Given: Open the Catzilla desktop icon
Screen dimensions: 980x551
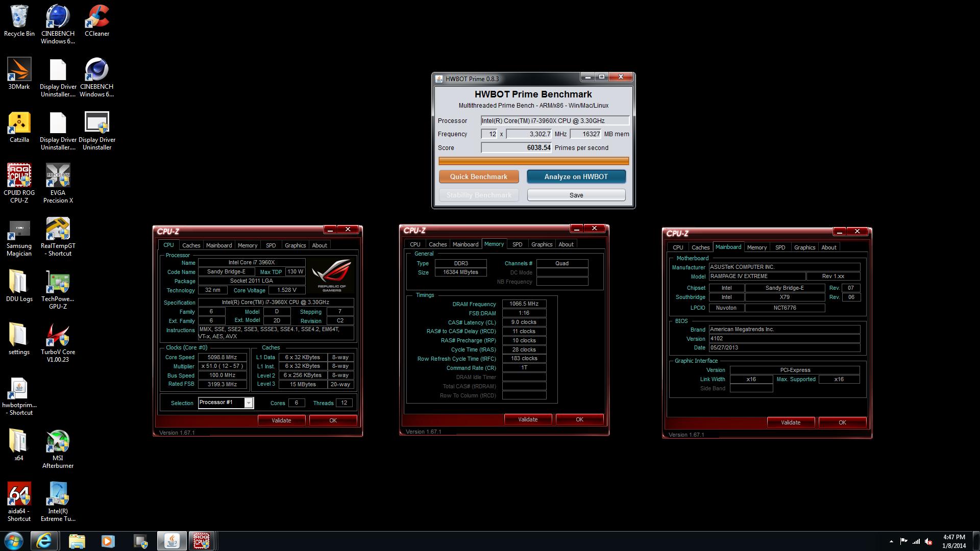Looking at the screenshot, I should click(19, 127).
